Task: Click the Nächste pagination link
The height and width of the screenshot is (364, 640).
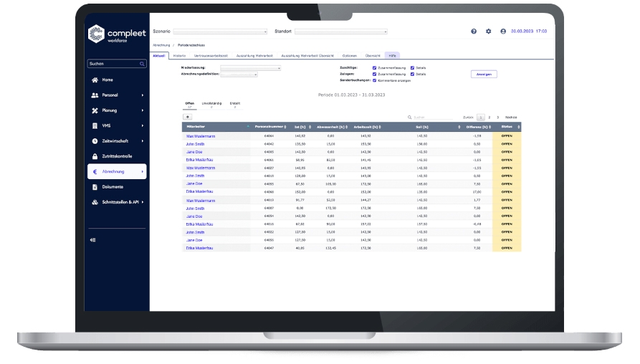Action: point(511,118)
